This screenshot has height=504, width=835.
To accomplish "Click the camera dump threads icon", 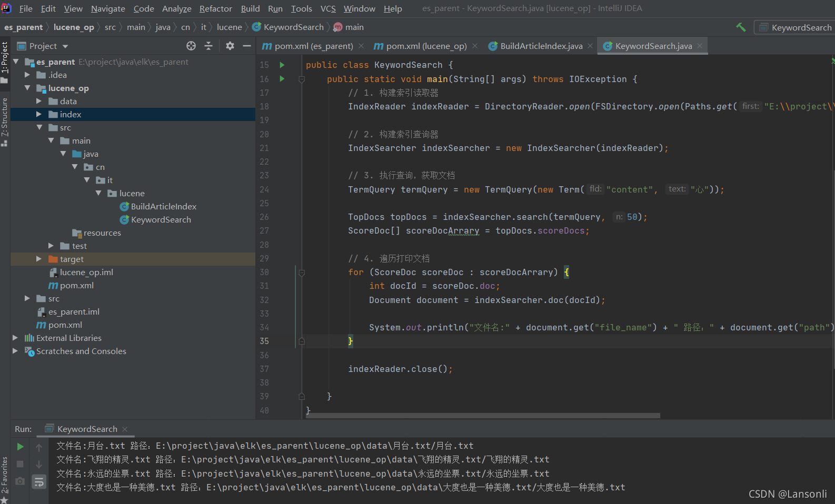I will coord(20,481).
